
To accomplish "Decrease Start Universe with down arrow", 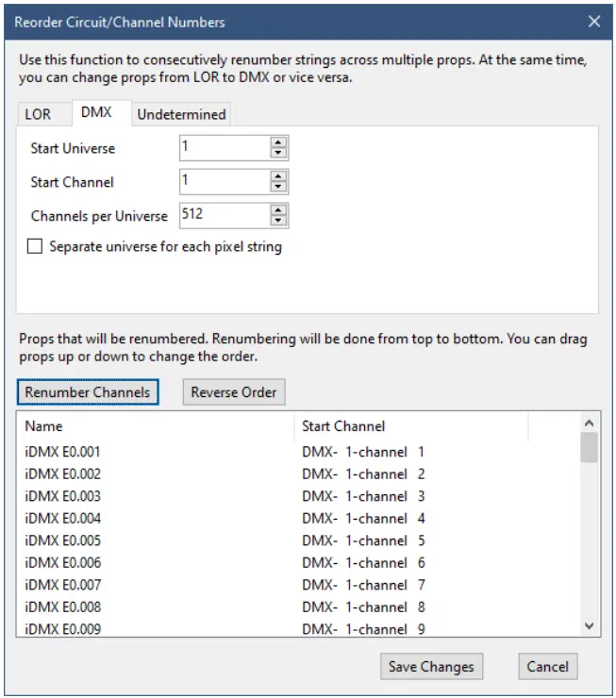I will [278, 154].
